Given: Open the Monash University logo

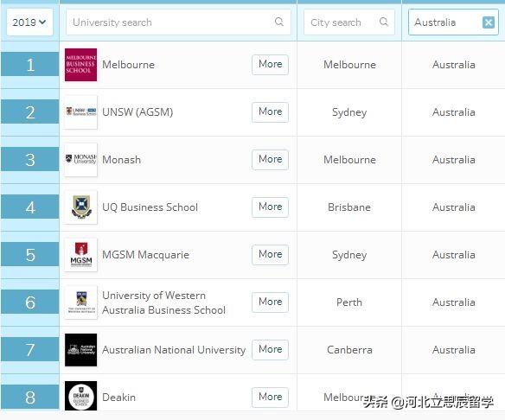Looking at the screenshot, I should click(x=80, y=160).
